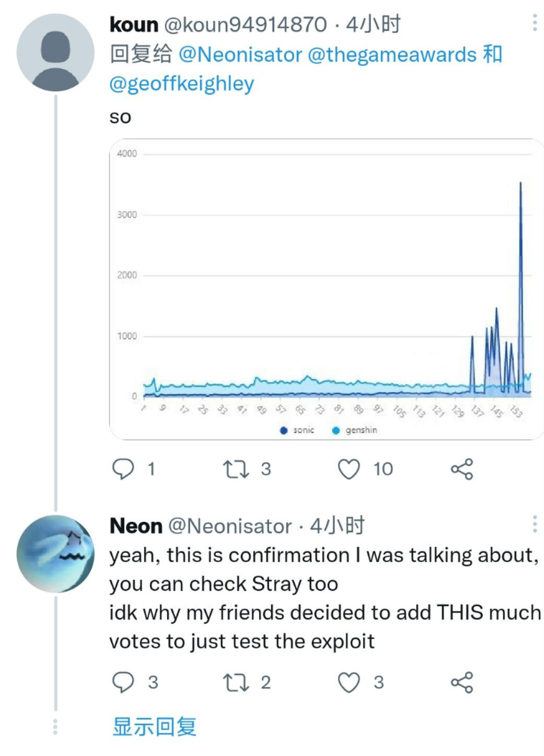Reply to koun's tweet via comment icon
544x756 pixels.
[x=123, y=469]
